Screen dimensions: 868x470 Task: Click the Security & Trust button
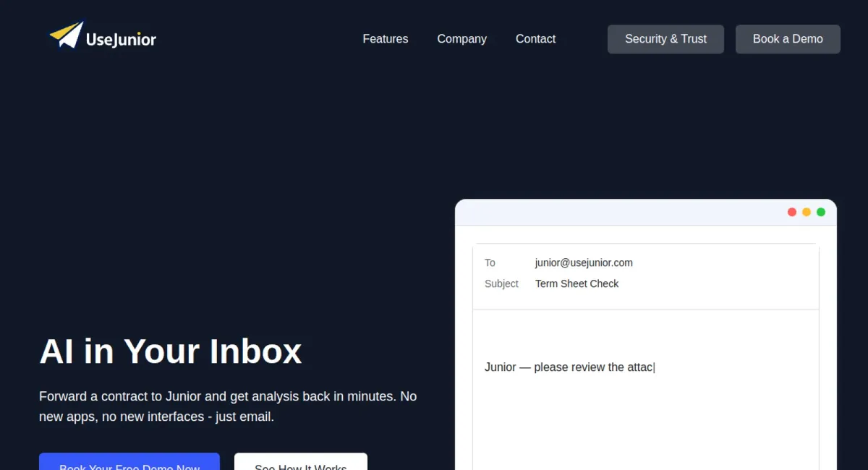[665, 39]
